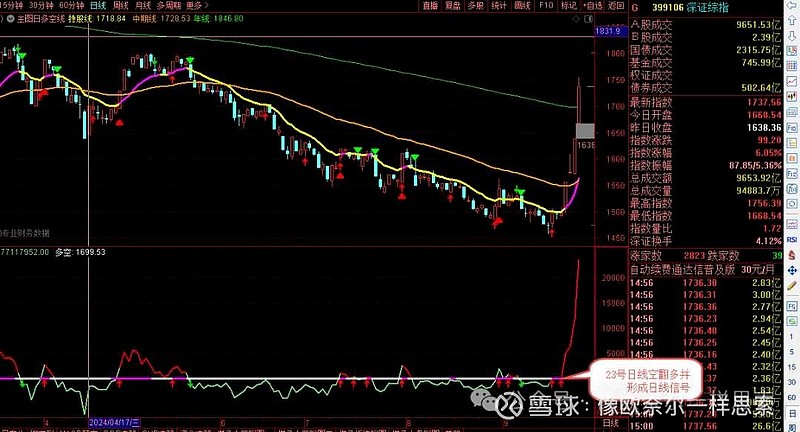
Task: Click the 画线 drawing button
Action: pos(522,6)
